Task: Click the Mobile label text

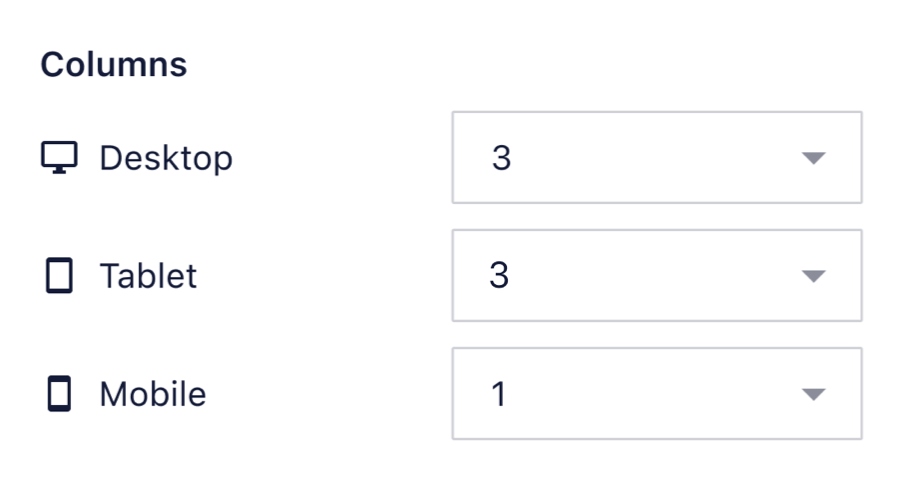Action: tap(152, 394)
